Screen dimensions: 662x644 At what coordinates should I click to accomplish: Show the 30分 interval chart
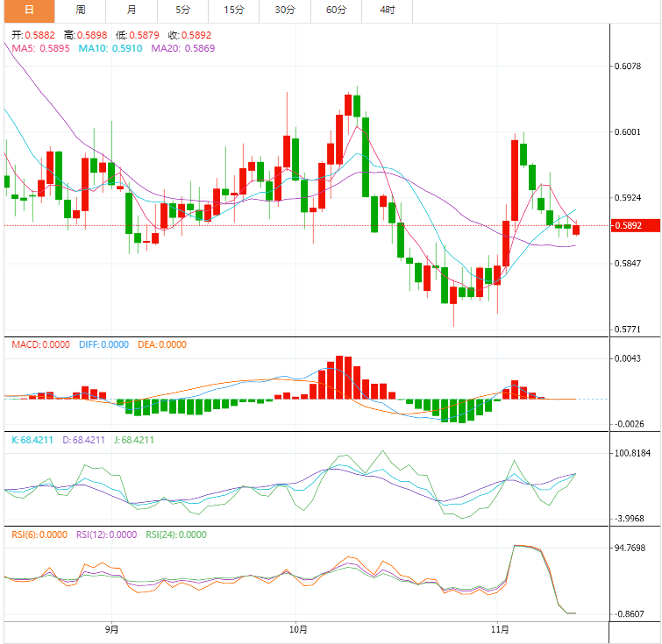pyautogui.click(x=285, y=11)
